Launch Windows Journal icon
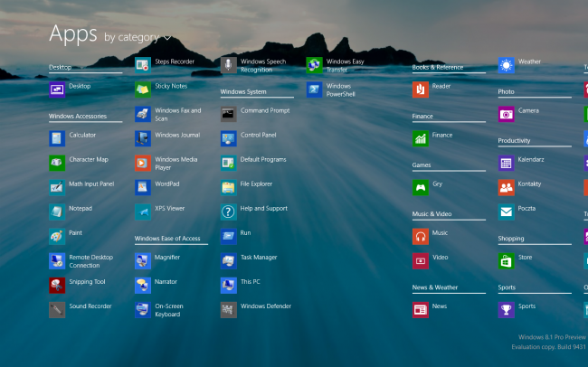Viewport: 588px width, 367px height. (143, 138)
